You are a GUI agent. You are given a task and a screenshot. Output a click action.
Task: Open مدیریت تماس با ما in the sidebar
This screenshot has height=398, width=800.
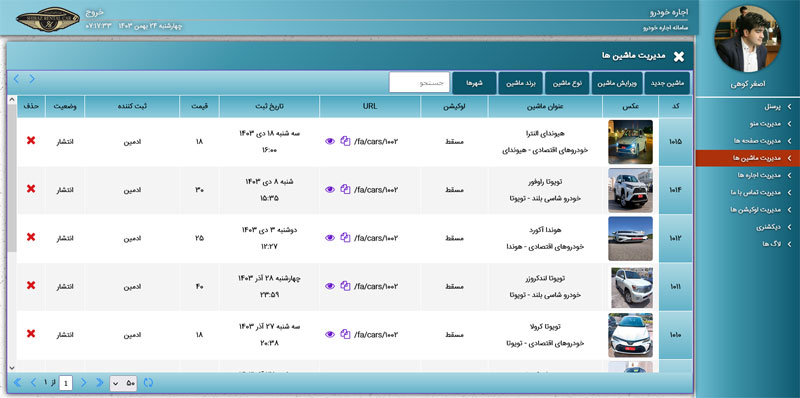coord(747,192)
